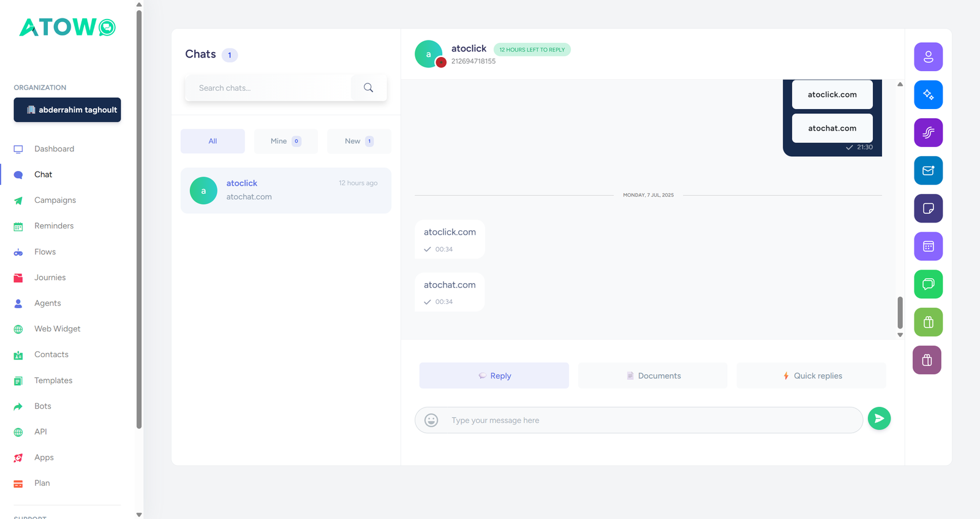Click the search magnifier in Chats
The width and height of the screenshot is (980, 519).
pyautogui.click(x=368, y=88)
